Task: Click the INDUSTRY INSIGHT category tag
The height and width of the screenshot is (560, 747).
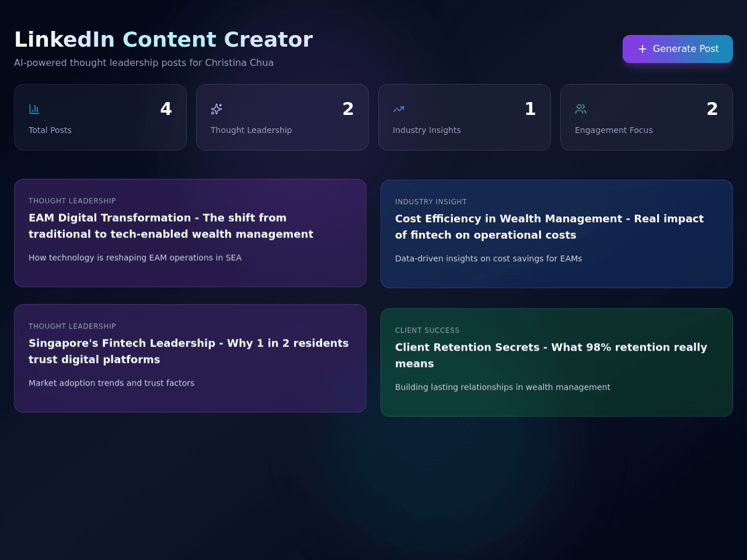Action: [x=431, y=202]
